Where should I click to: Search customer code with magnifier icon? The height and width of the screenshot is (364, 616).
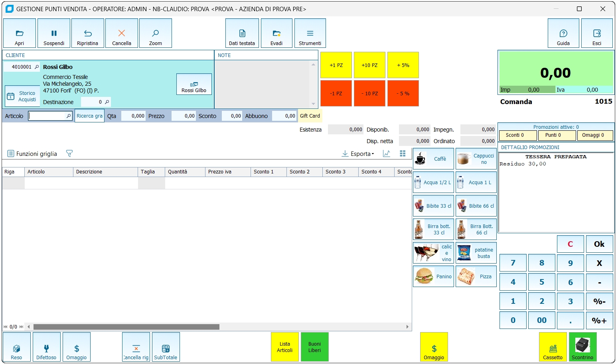[x=37, y=67]
